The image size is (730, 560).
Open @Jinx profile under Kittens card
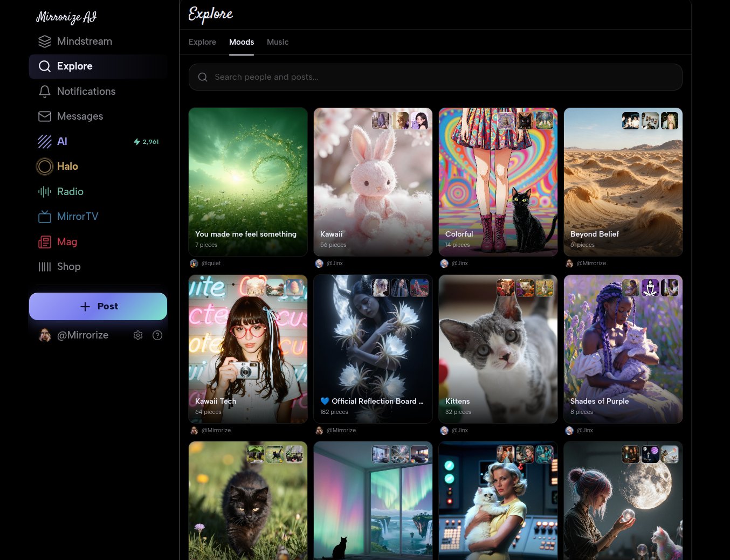(454, 431)
